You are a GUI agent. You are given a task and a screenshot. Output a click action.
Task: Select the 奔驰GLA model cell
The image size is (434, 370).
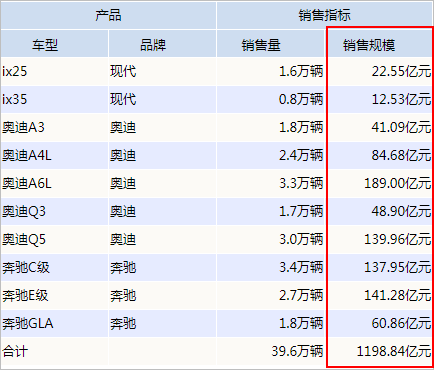[54, 323]
